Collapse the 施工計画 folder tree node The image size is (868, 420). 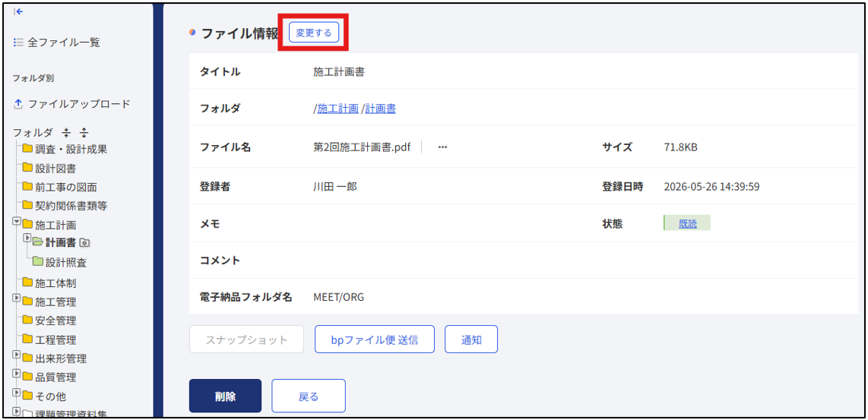(x=17, y=221)
